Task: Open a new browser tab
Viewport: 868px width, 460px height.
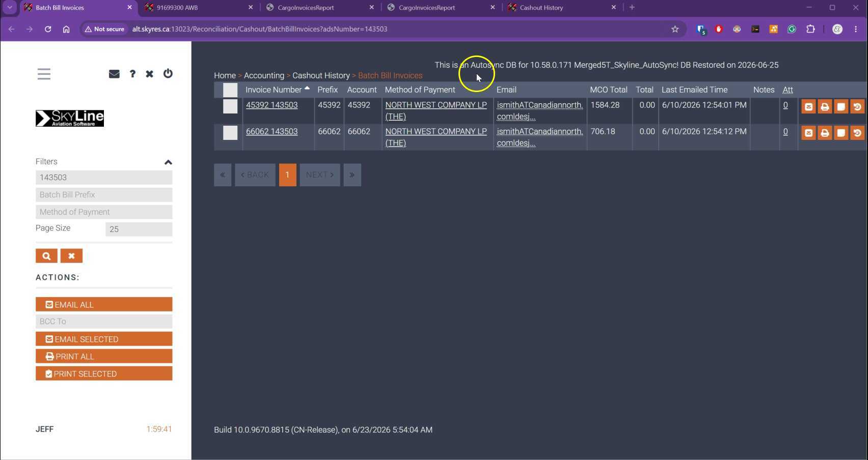Action: click(x=632, y=7)
